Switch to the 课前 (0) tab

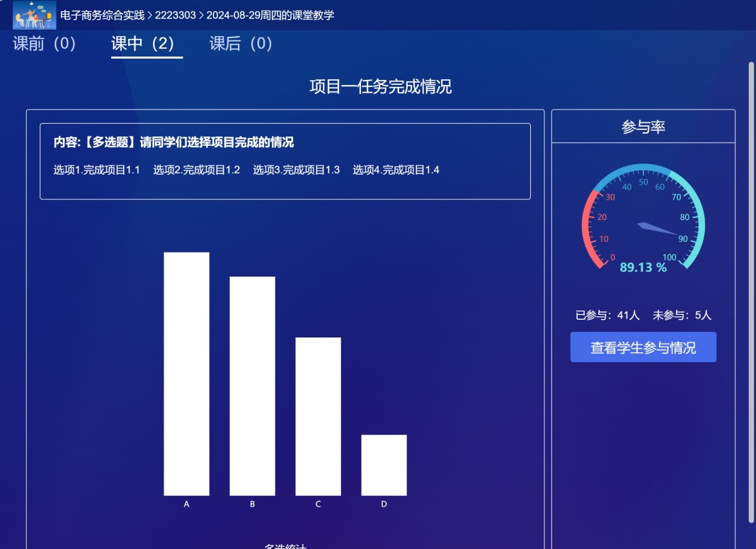[45, 44]
